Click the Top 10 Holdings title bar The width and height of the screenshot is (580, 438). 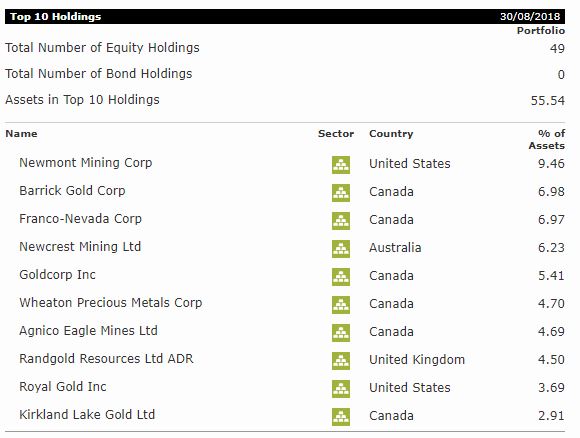285,17
